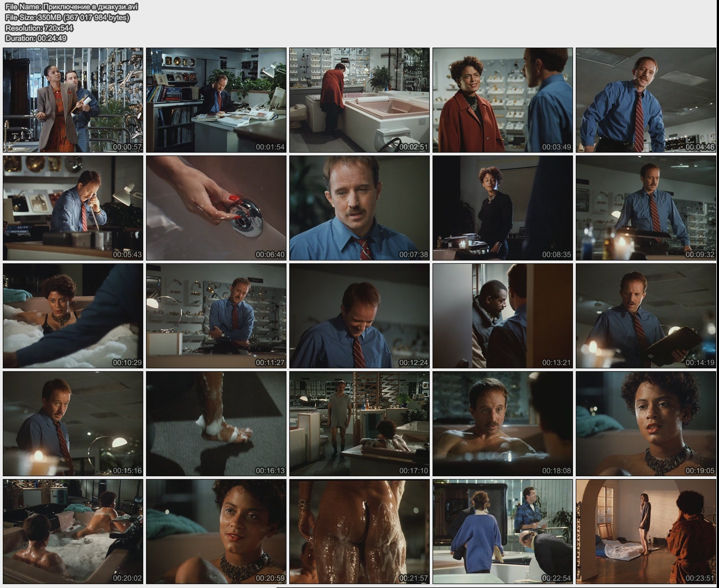Click the thumbnail timestamped 00:00:57

click(x=73, y=100)
